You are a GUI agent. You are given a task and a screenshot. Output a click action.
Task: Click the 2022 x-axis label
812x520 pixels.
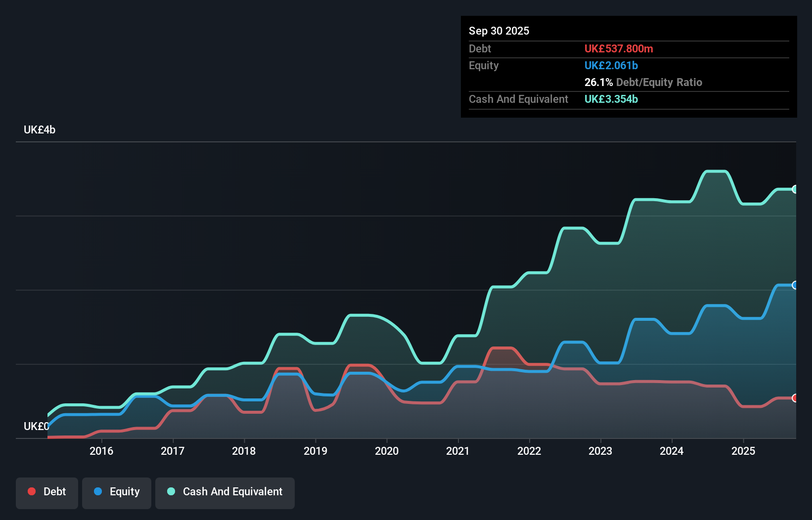(529, 451)
